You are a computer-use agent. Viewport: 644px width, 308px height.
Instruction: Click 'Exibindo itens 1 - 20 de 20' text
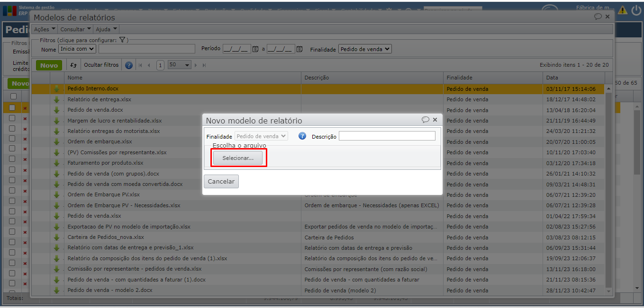[574, 65]
